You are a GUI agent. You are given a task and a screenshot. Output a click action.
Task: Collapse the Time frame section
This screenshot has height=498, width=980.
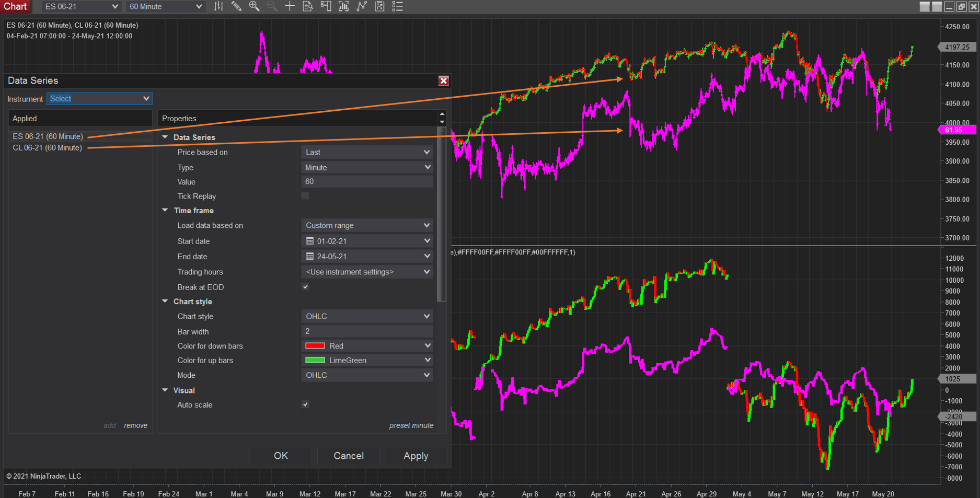[165, 210]
